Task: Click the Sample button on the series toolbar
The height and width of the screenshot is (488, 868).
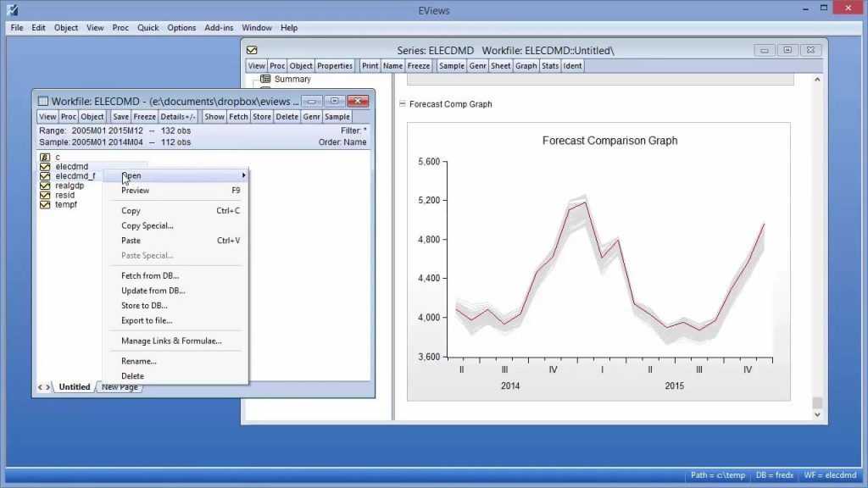Action: 451,65
